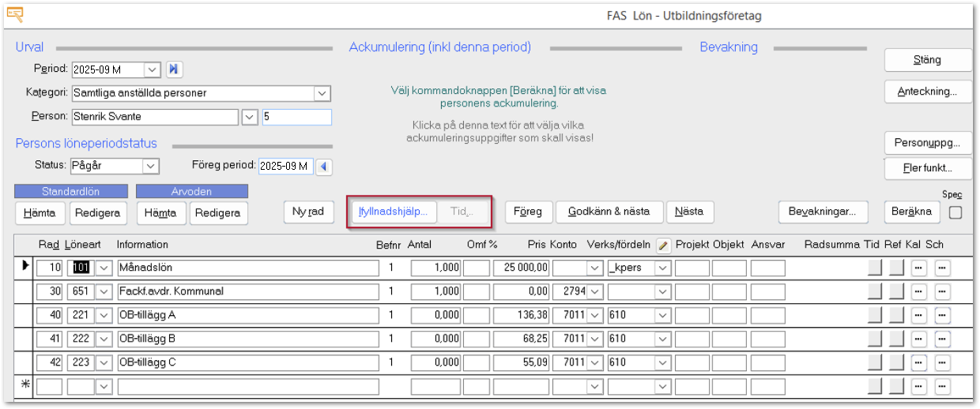Open the _kpers Verks/fördeln dropdown
Viewport: 980px width, 409px height.
[x=663, y=268]
